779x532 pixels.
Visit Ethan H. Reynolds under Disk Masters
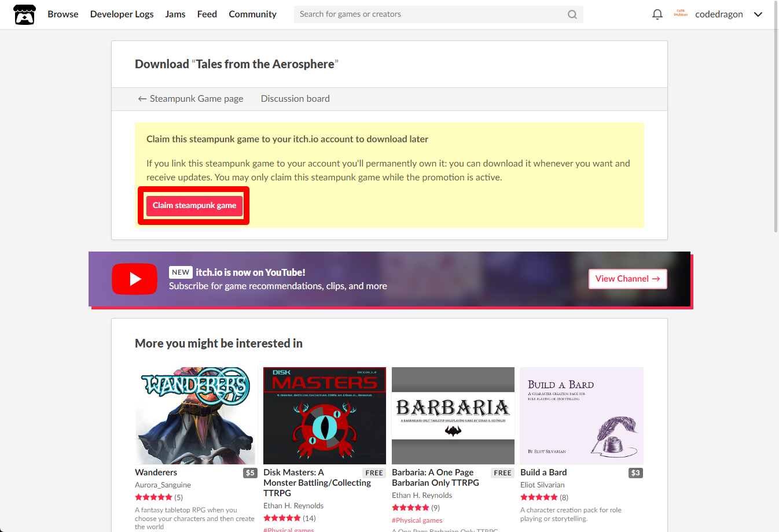293,506
